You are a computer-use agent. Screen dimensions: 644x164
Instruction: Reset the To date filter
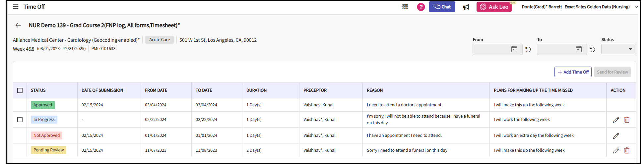pyautogui.click(x=592, y=49)
